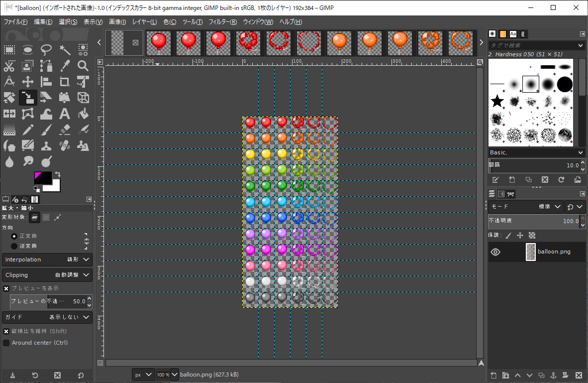Set transform target to path
Viewport: 588px width, 383px height.
57,218
